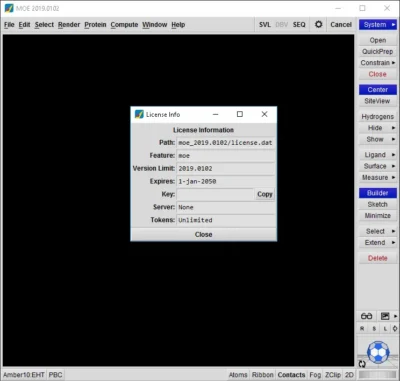Toggle the Fog option in the footer
This screenshot has width=400, height=381.
tap(315, 375)
